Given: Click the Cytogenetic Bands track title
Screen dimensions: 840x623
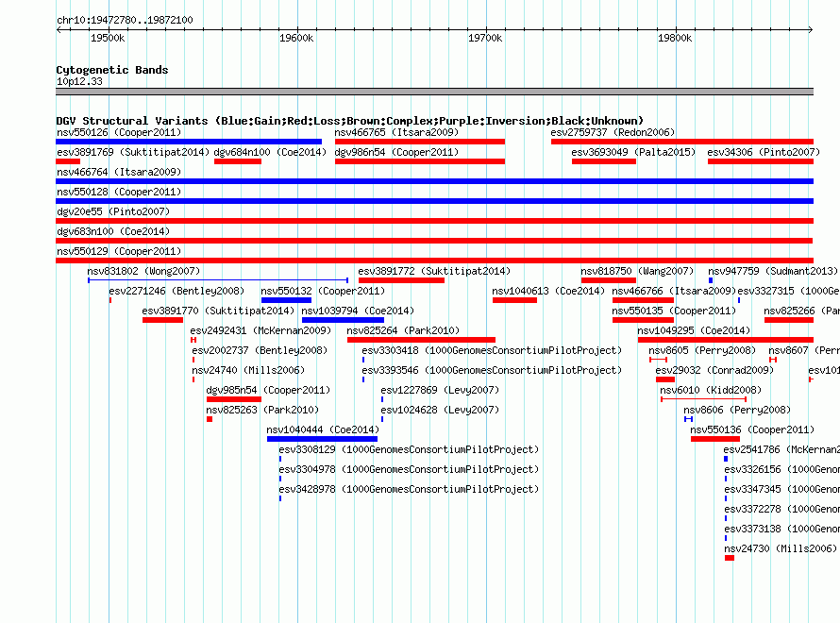Looking at the screenshot, I should pyautogui.click(x=112, y=70).
